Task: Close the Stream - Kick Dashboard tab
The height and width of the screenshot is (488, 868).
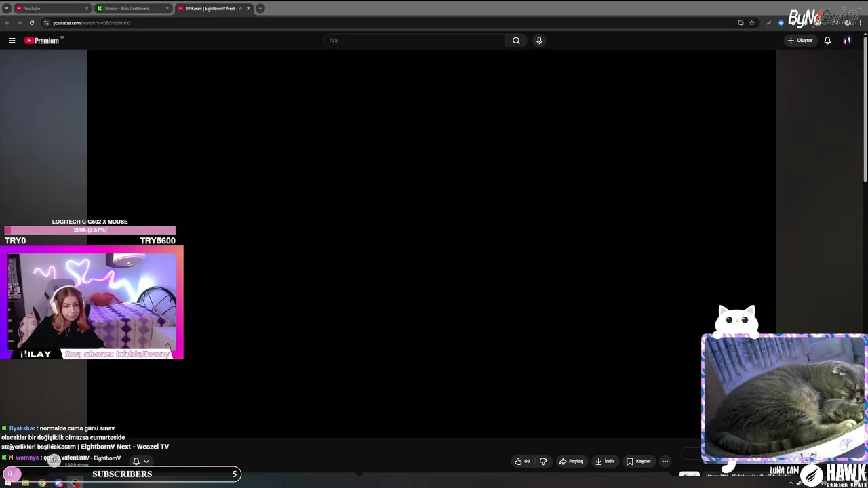Action: pos(167,8)
